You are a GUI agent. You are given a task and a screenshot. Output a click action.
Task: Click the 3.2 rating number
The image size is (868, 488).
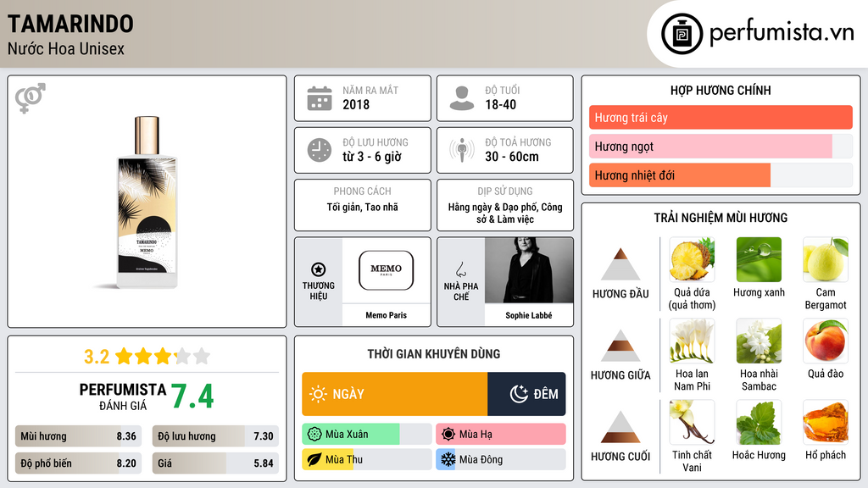[x=97, y=357]
